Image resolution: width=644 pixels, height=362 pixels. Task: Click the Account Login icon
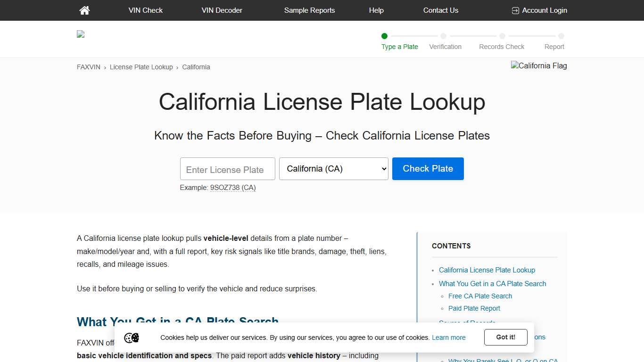[x=515, y=10]
